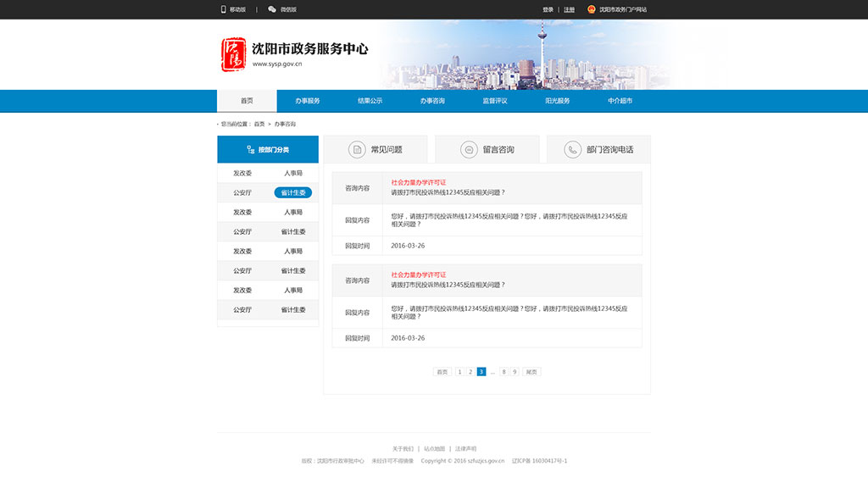Go to page 2 in the pagination
Viewport: 868px width, 477px height.
[470, 372]
